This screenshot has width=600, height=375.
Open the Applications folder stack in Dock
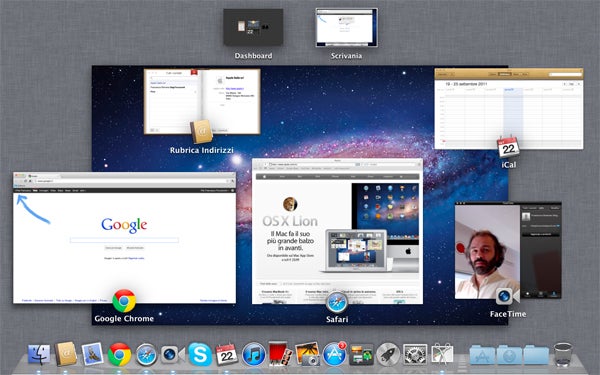(x=482, y=355)
